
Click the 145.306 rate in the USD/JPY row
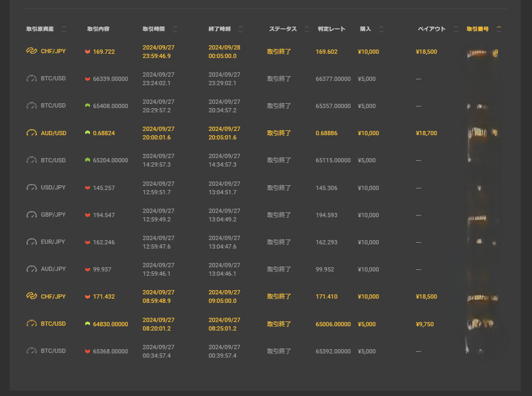tap(326, 188)
